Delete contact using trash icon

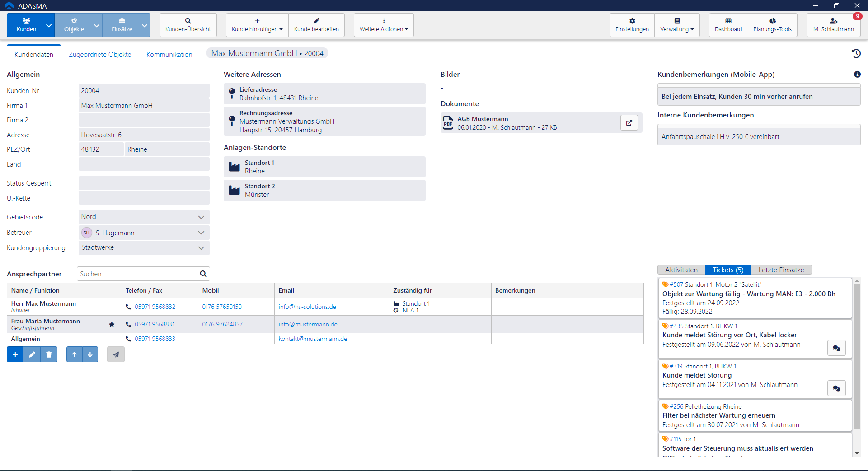click(x=49, y=354)
